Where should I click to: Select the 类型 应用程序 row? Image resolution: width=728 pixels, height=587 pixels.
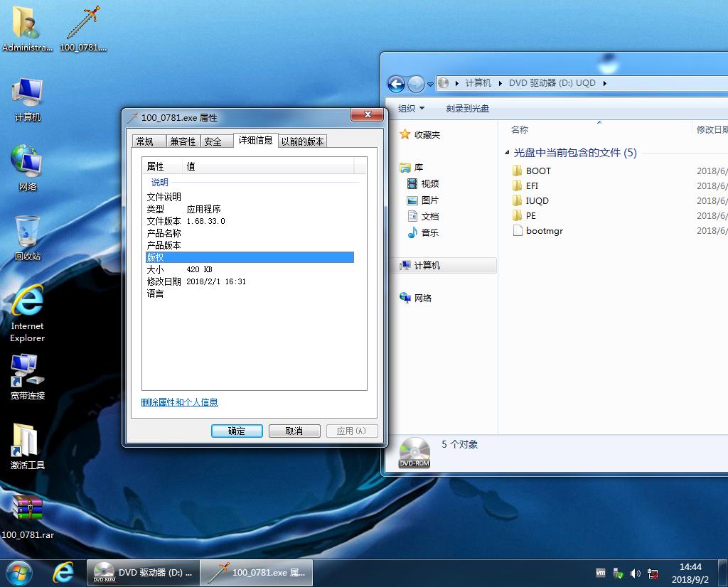point(250,209)
